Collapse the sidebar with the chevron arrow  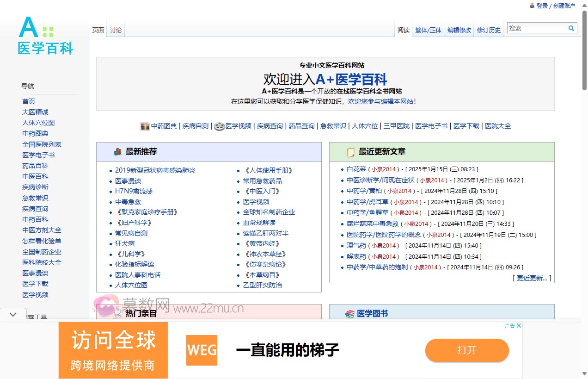tap(13, 314)
